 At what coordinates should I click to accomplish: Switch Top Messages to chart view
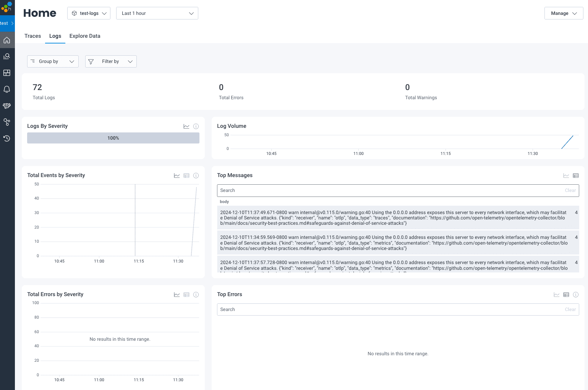pyautogui.click(x=566, y=176)
